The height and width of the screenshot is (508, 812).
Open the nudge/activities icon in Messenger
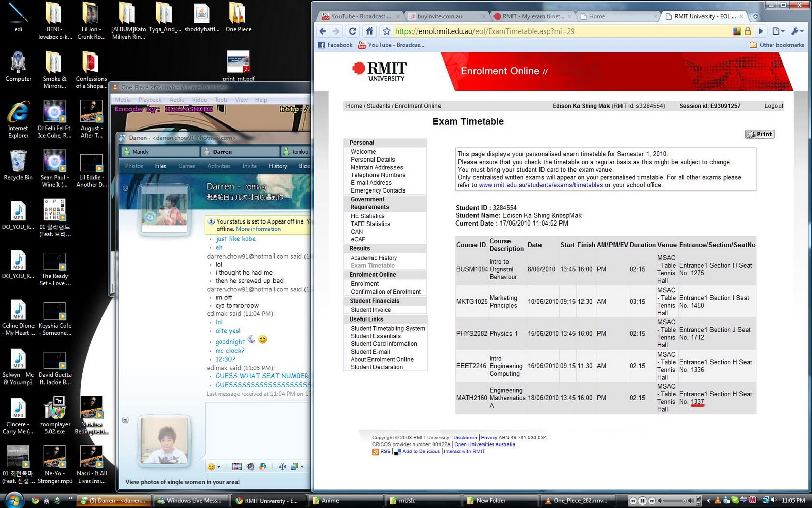pos(263,467)
